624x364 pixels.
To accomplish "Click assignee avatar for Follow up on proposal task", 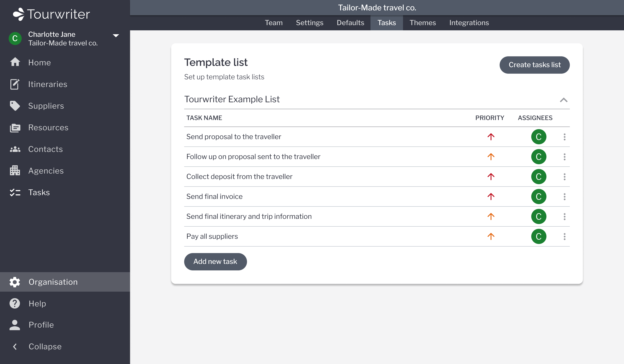I will [539, 157].
